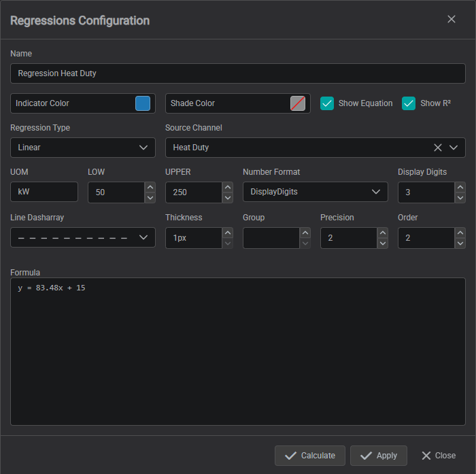The height and width of the screenshot is (474, 476).
Task: Click the Close button at bottom right
Action: click(x=439, y=456)
